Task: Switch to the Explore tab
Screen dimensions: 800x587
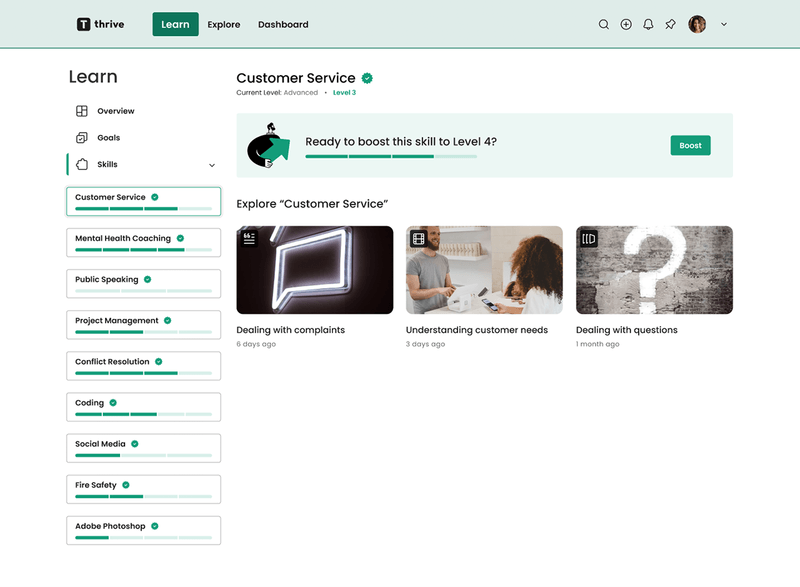Action: tap(224, 25)
